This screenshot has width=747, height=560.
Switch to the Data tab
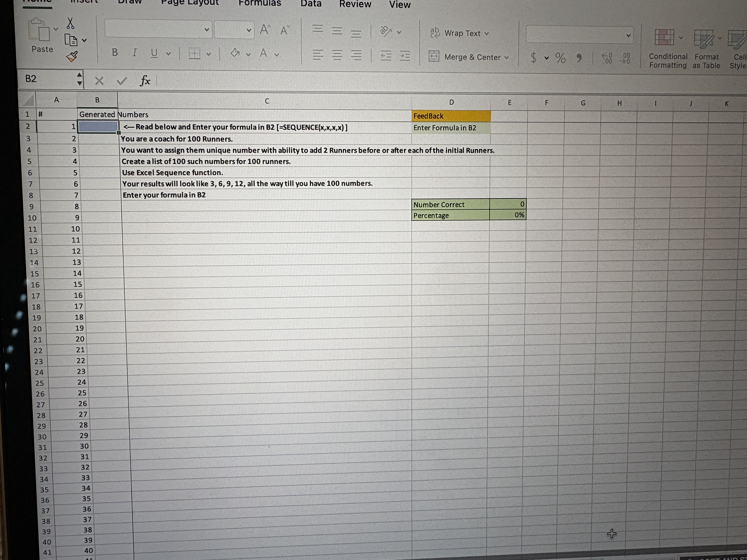coord(311,4)
